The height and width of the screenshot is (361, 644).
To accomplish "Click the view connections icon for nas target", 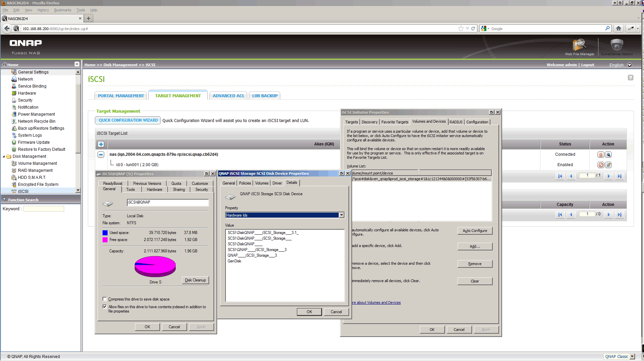I will point(608,154).
